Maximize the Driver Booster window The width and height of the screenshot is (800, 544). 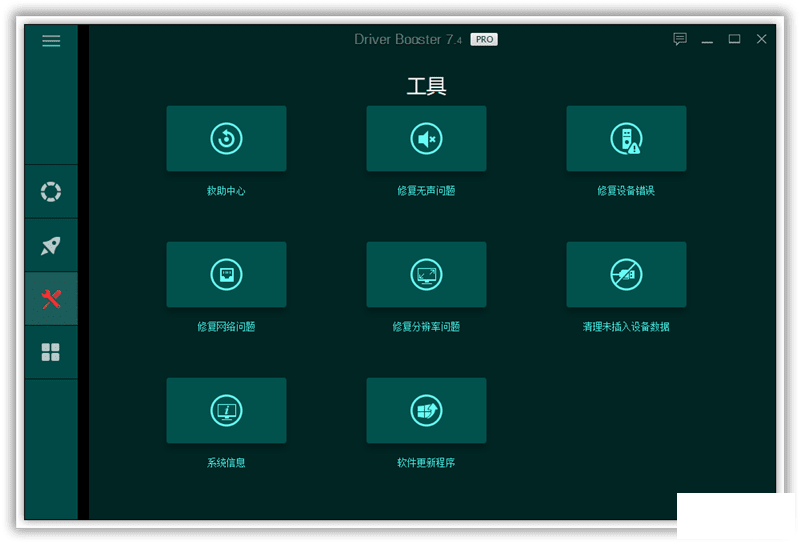tap(734, 39)
